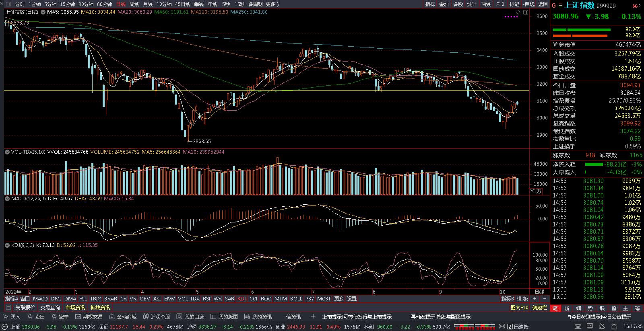Open the MACD panel dropdown arrow
Image resolution: width=644 pixels, height=331 pixels.
[7, 199]
